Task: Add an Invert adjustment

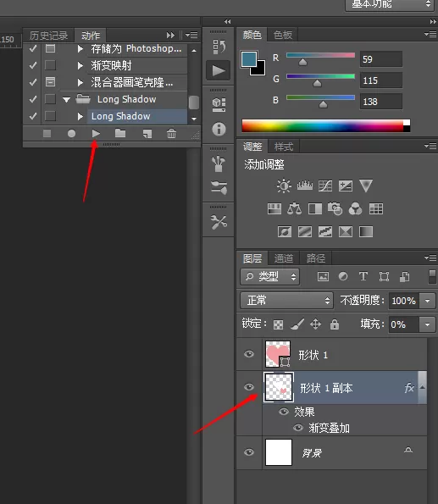Action: [x=285, y=231]
